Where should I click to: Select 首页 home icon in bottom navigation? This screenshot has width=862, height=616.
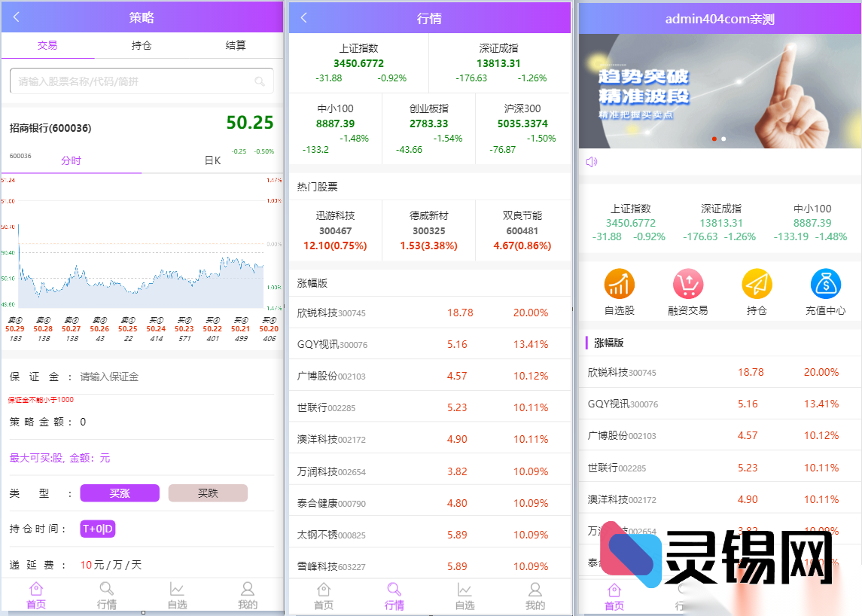pyautogui.click(x=37, y=595)
